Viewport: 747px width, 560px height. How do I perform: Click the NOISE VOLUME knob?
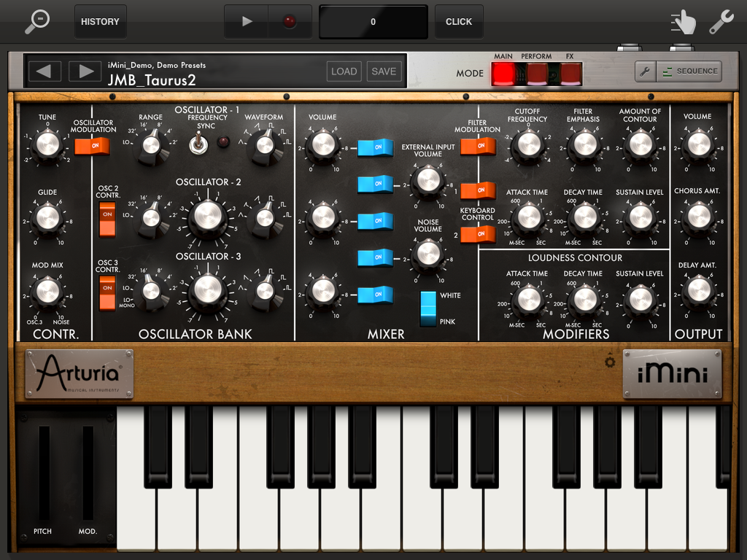(x=427, y=254)
